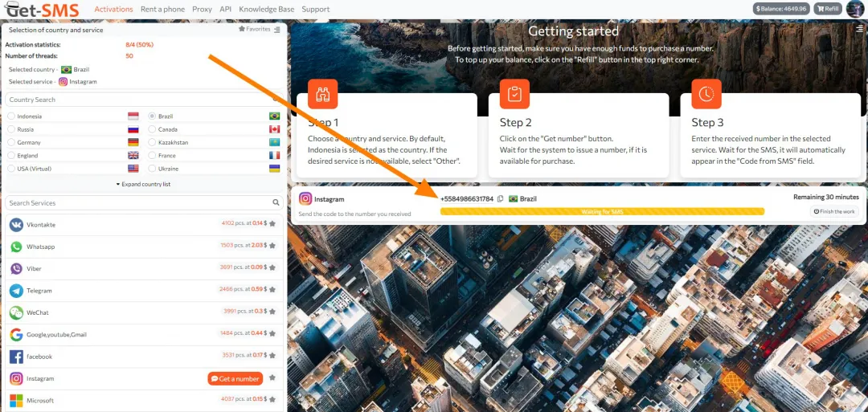
Task: Click the Get a number button
Action: point(235,379)
